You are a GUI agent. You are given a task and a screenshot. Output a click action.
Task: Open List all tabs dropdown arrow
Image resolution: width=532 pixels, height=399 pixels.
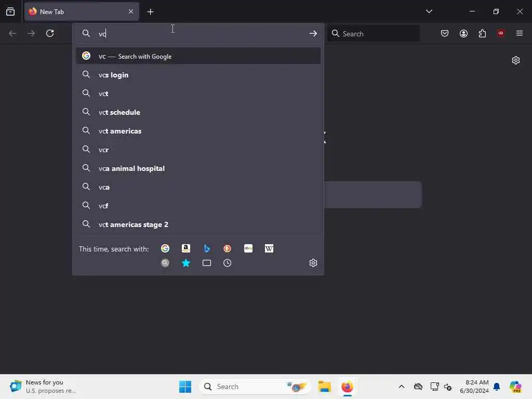429,11
